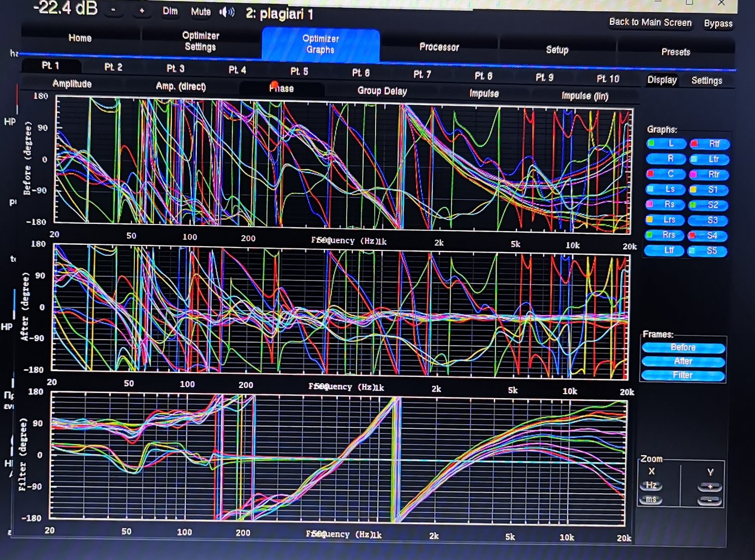Image resolution: width=755 pixels, height=560 pixels.
Task: Zoom out Y axis with minus button
Action: click(709, 500)
